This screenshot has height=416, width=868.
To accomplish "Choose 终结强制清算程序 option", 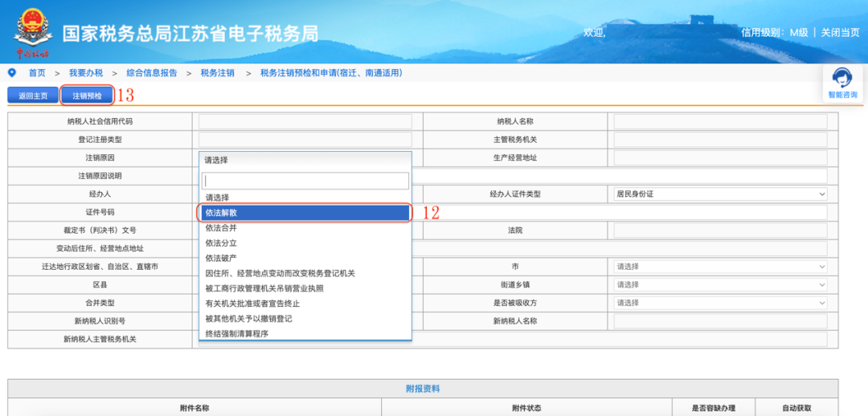I will click(x=305, y=333).
